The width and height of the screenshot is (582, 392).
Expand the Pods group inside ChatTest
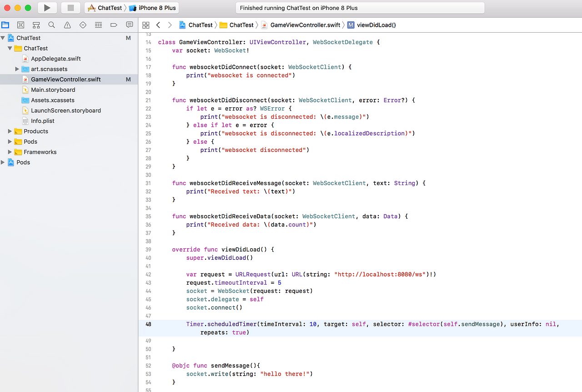[x=10, y=141]
